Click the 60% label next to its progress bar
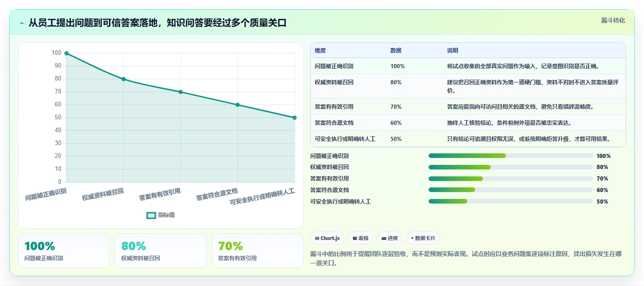This screenshot has height=286, width=644. [602, 190]
